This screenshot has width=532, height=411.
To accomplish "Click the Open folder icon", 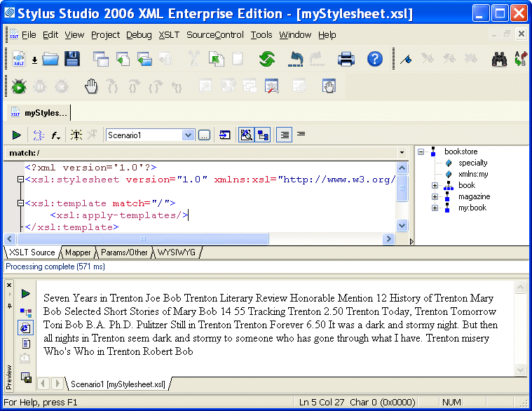I will pos(50,60).
